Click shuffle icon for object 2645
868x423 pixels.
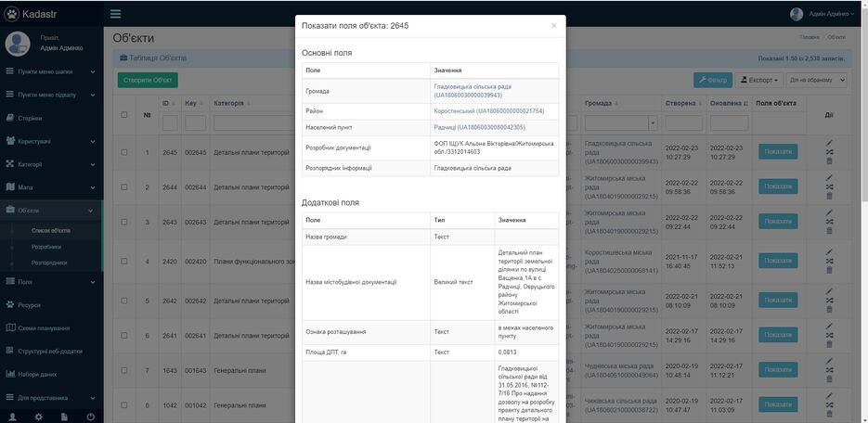(829, 152)
